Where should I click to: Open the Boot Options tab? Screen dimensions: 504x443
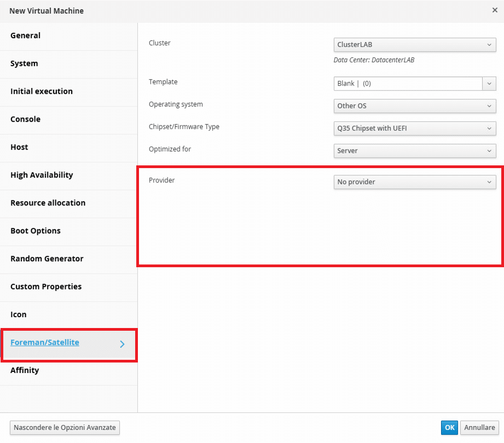69,231
